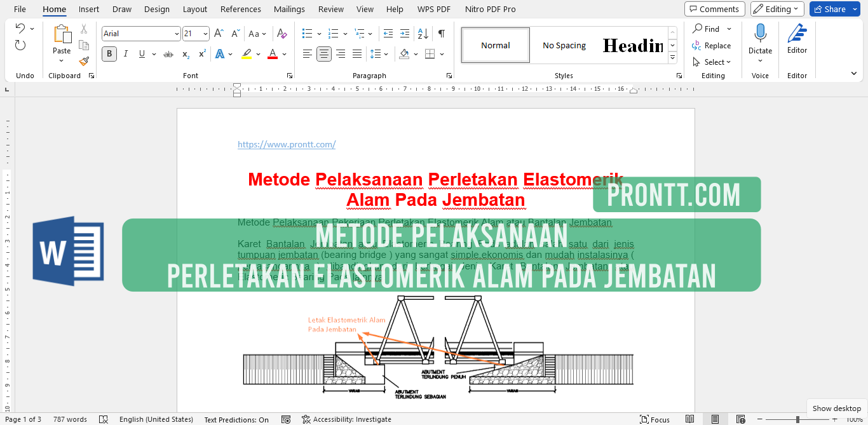868x425 pixels.
Task: Switch to the Design tab
Action: click(x=157, y=9)
